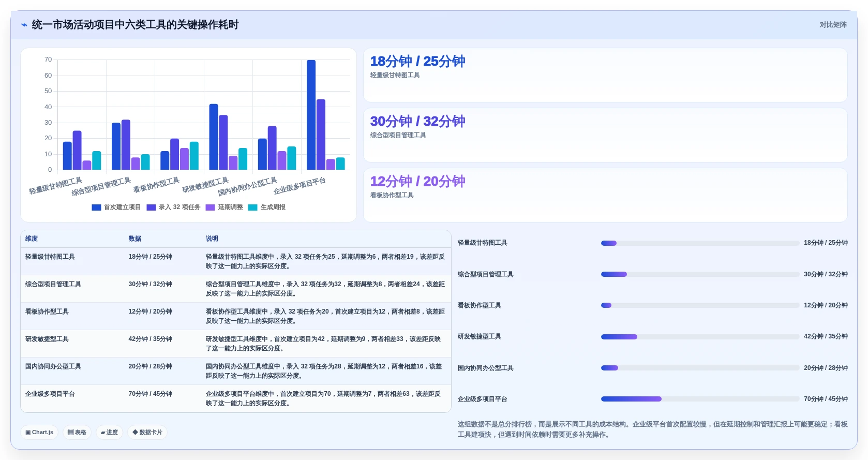Select the 18分钟 / 25分钟 stat card
The image size is (868, 460).
[605, 75]
